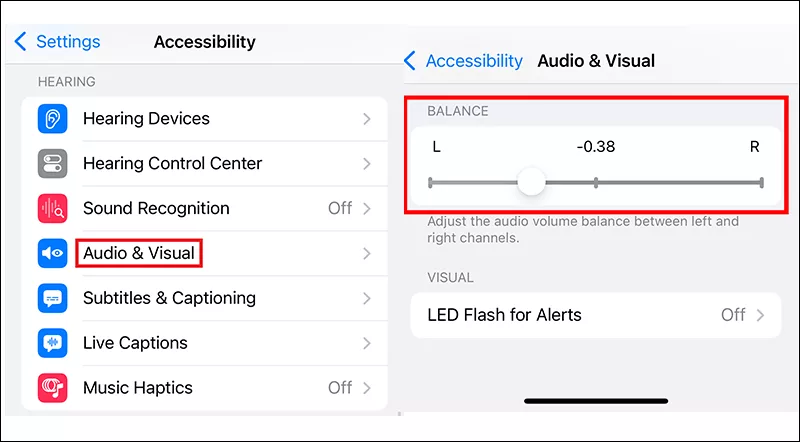Open the Music Haptics Off setting

340,388
